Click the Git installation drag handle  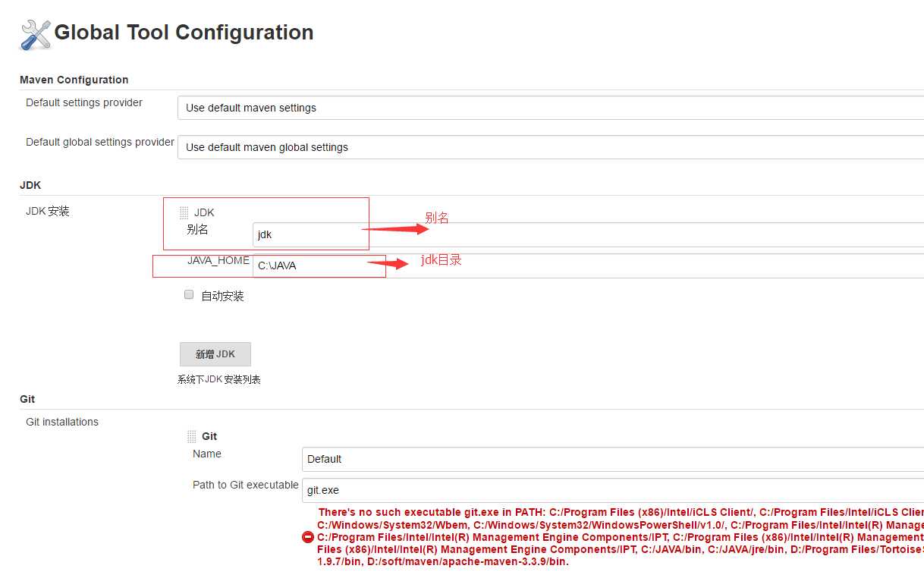(192, 437)
